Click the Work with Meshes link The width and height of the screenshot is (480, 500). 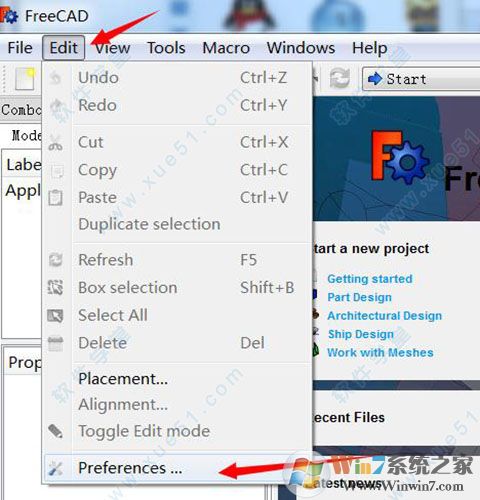[x=380, y=352]
